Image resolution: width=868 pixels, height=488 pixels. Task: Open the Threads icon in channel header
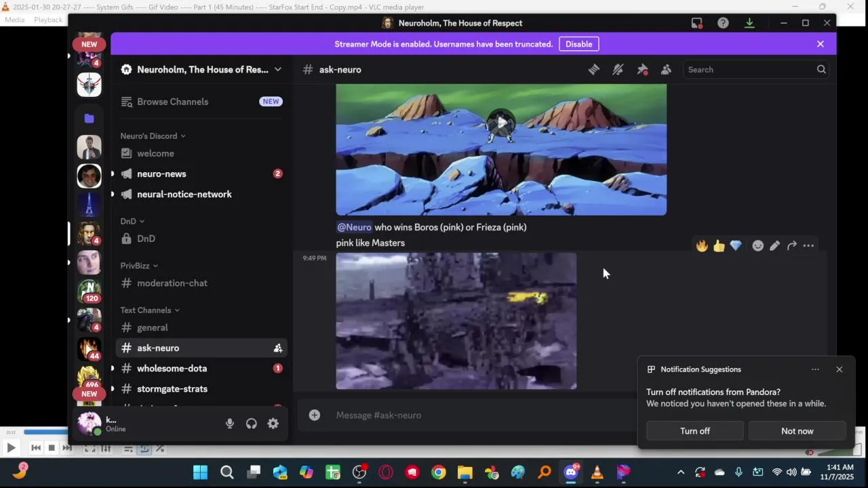coord(593,69)
